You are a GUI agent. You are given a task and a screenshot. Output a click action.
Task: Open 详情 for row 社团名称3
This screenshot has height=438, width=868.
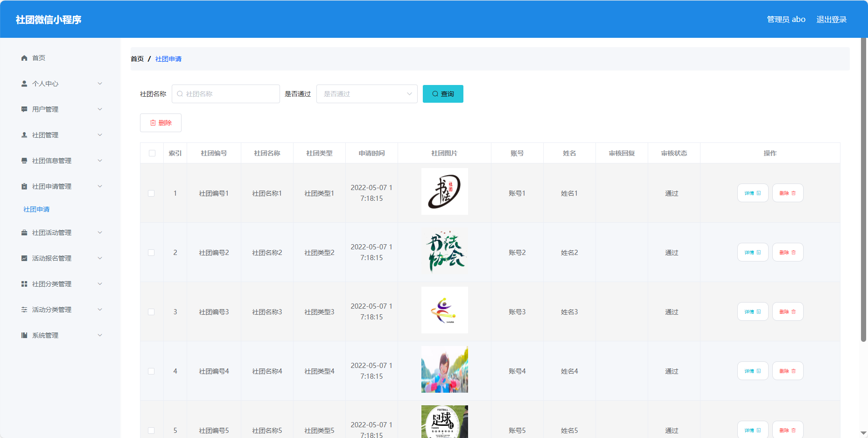click(x=753, y=311)
